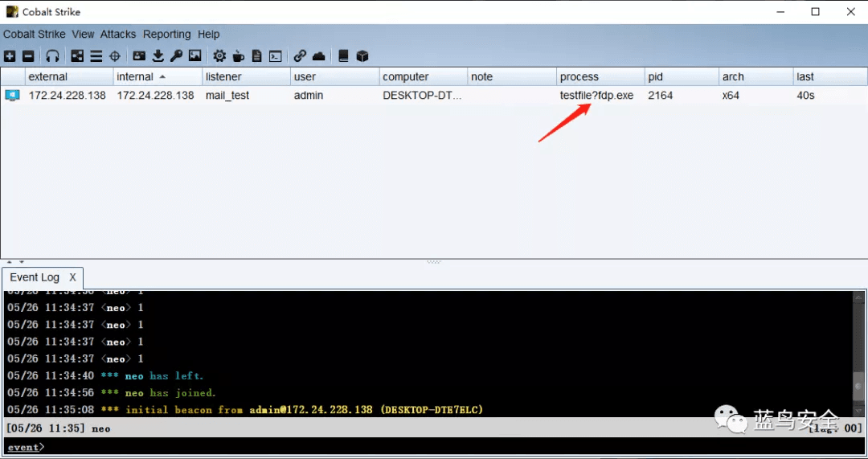Click the Java applet attack coffee icon

point(239,56)
